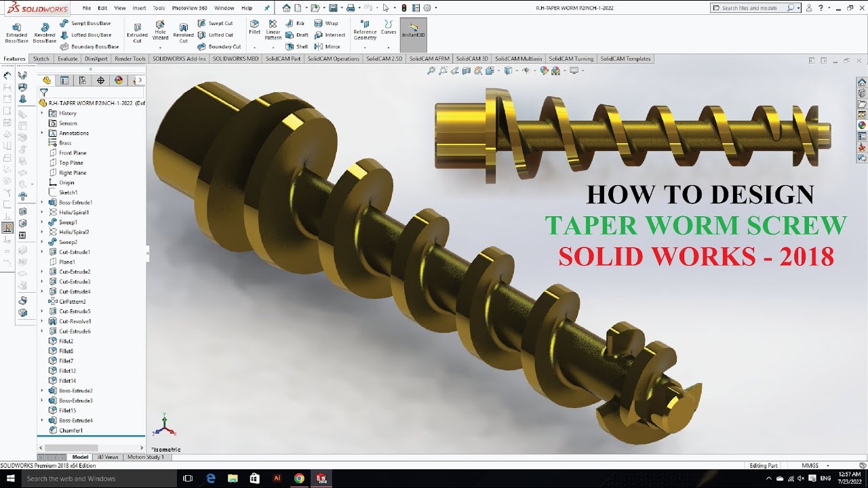The height and width of the screenshot is (488, 868).
Task: Expand the Cut-Extrude1 feature
Action: click(x=42, y=251)
